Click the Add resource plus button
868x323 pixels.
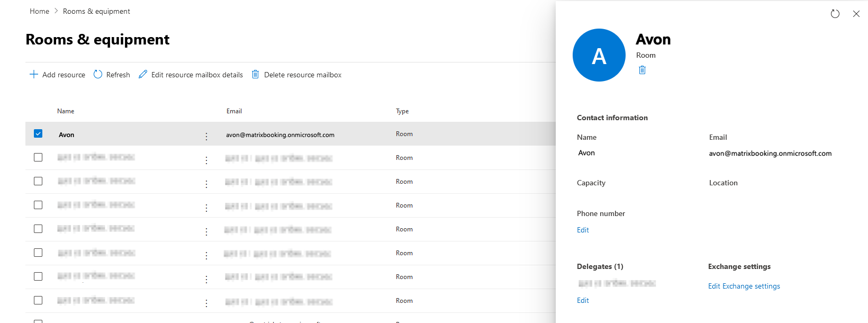pyautogui.click(x=57, y=75)
